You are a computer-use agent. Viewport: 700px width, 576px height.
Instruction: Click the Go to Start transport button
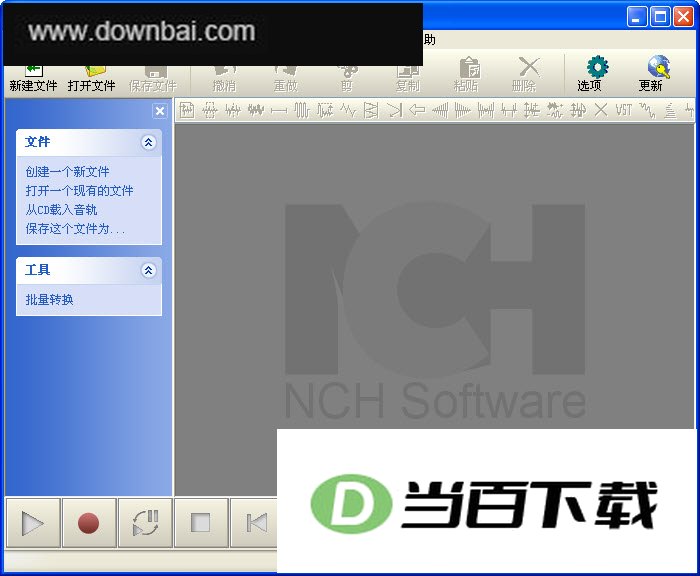255,523
